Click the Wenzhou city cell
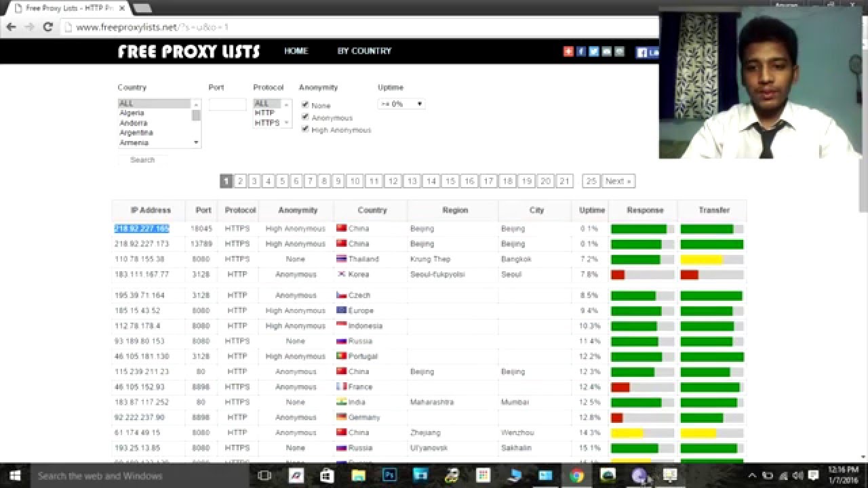 517,432
